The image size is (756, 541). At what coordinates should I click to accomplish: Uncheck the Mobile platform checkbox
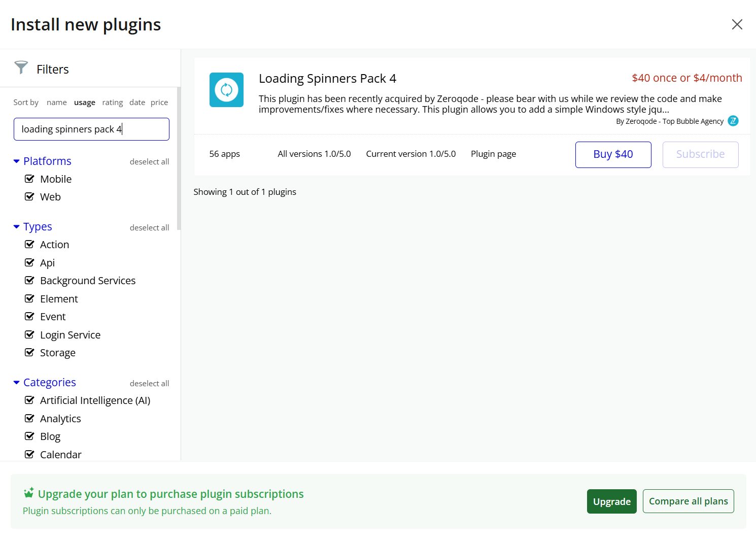(29, 179)
